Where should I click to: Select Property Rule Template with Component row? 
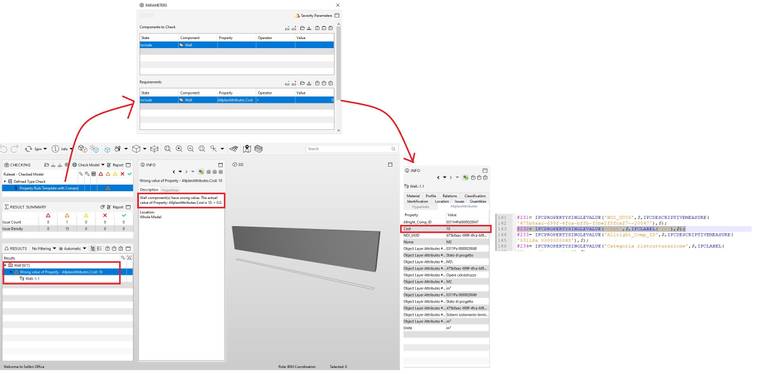(x=67, y=188)
